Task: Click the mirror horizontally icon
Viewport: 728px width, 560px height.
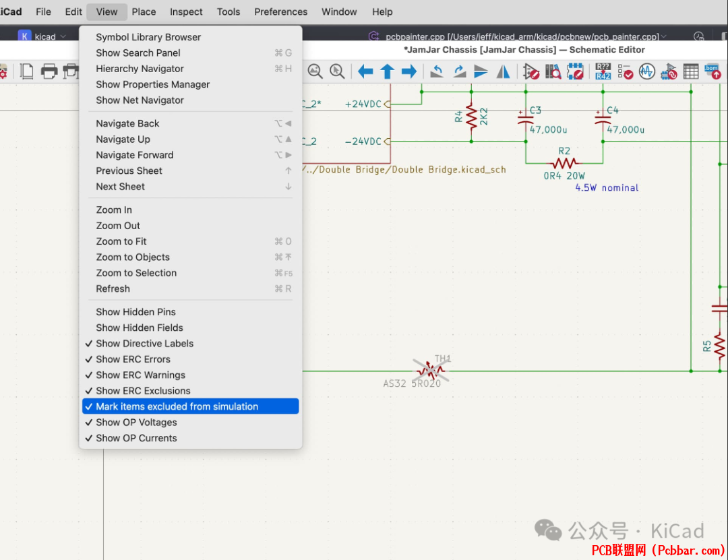Action: tap(504, 71)
